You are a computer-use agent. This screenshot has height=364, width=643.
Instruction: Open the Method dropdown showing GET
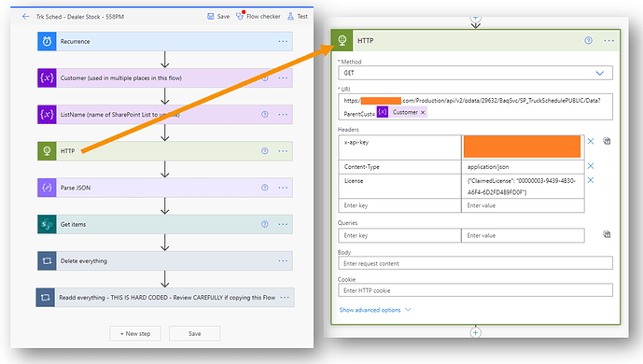point(476,73)
